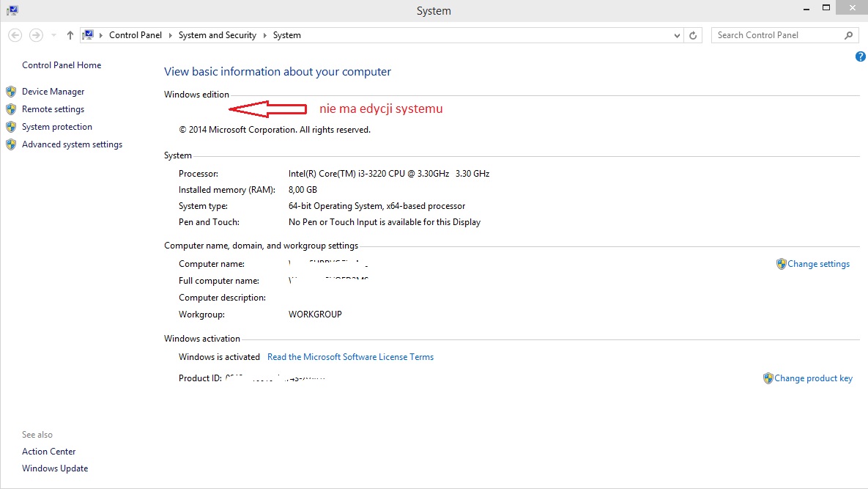Open Remote settings
This screenshot has height=489, width=868.
[53, 109]
